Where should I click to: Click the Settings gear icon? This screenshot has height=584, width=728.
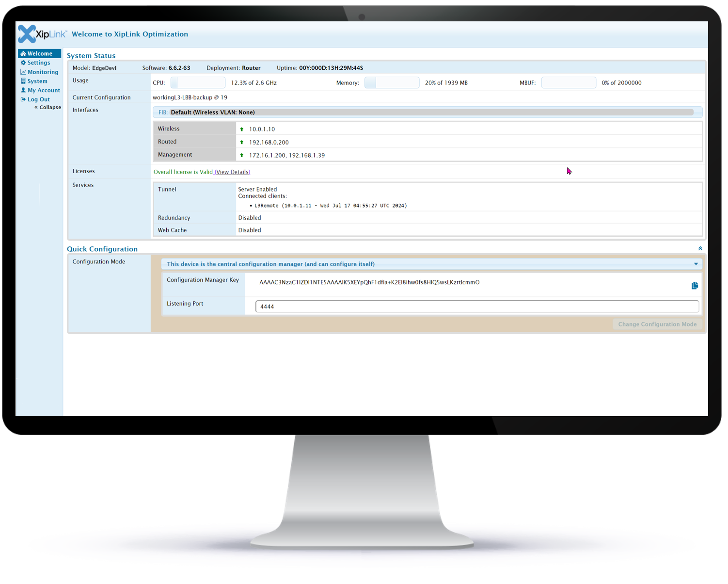point(23,63)
